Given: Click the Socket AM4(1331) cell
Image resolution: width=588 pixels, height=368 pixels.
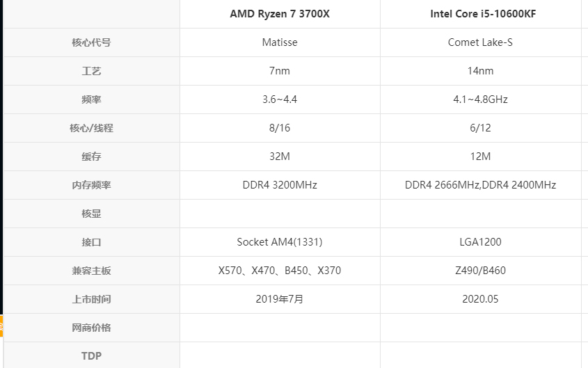Looking at the screenshot, I should tap(280, 242).
